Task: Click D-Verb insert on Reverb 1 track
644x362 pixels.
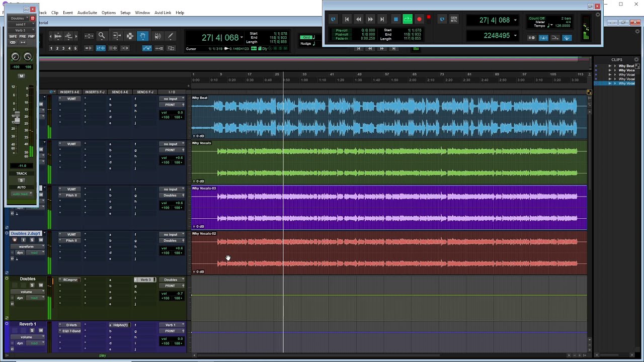Action: click(70, 325)
